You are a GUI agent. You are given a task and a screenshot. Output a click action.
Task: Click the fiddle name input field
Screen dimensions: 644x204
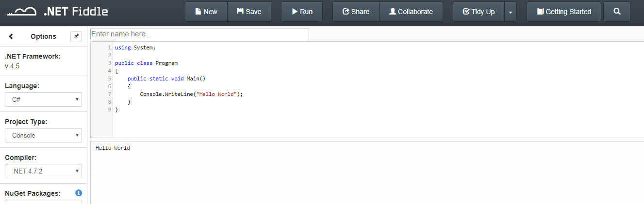pyautogui.click(x=199, y=34)
